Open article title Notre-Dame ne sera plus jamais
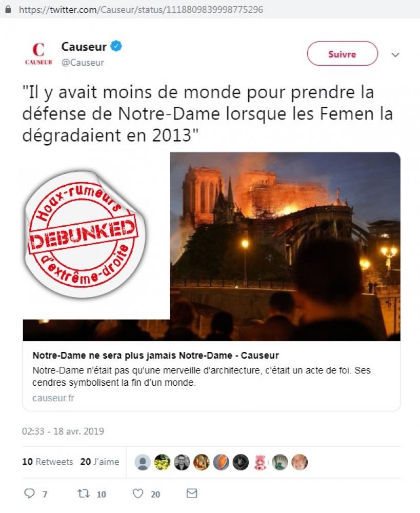This screenshot has height=513, width=420. point(156,356)
